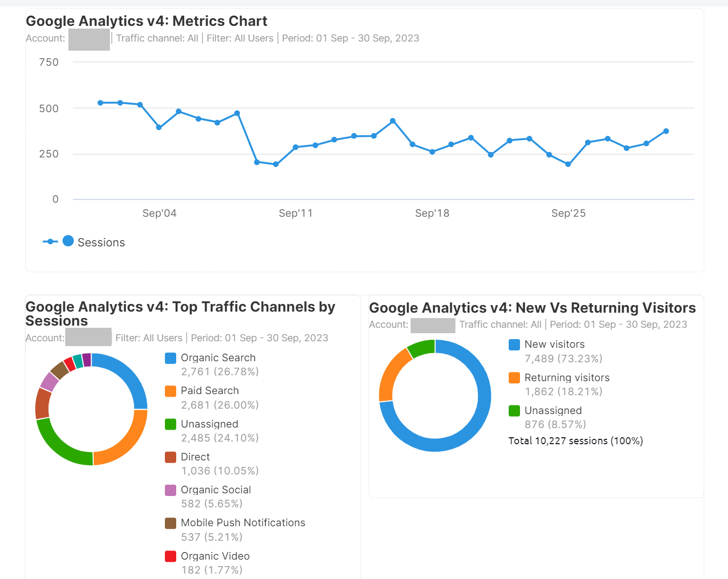Click the Google Analytics v4: Metrics Chart title
728x579 pixels.
[147, 20]
